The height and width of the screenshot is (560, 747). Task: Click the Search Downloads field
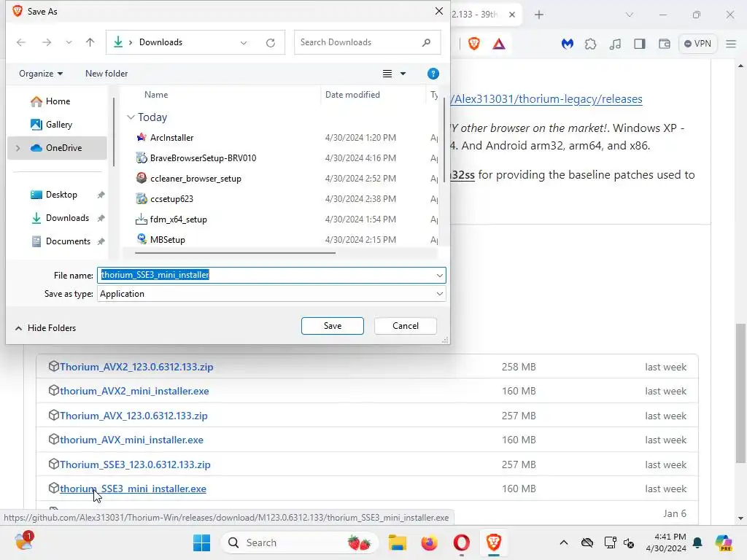tap(367, 42)
